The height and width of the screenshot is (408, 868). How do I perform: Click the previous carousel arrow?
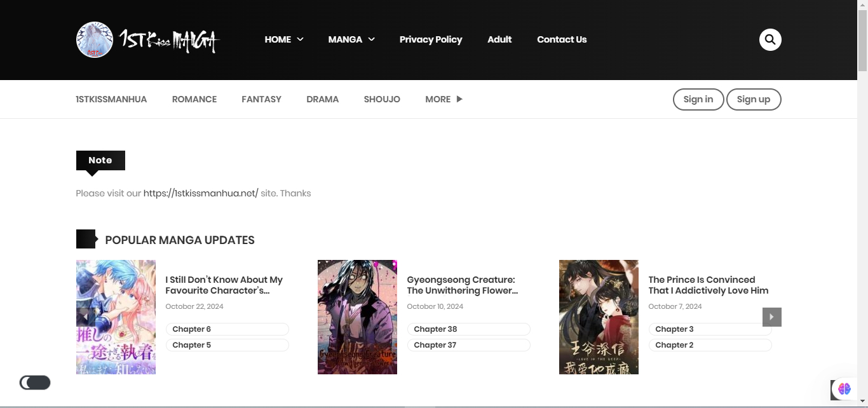85,316
